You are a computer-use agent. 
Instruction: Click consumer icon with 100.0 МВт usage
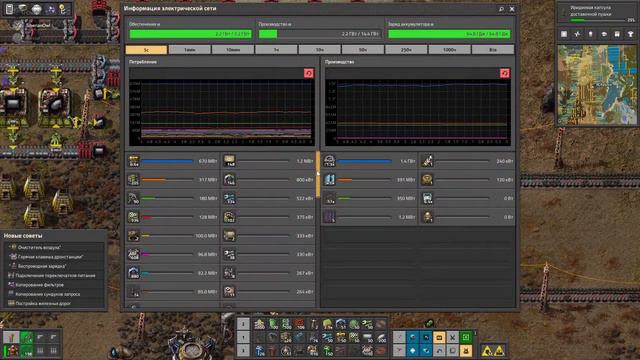(x=133, y=236)
